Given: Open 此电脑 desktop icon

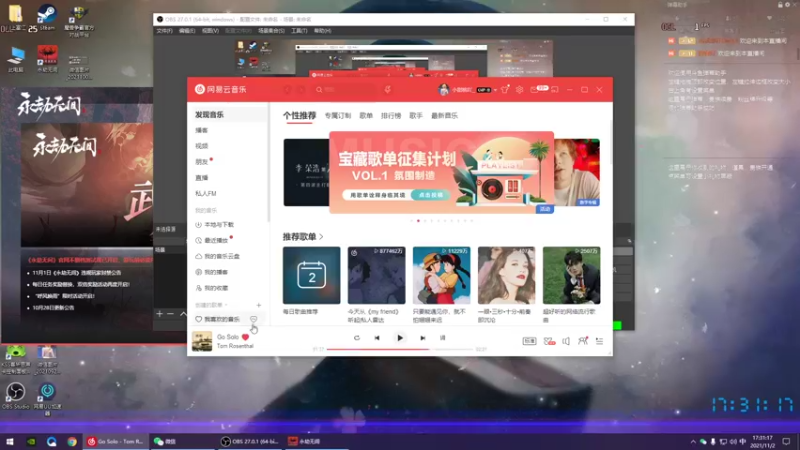Looking at the screenshot, I should click(16, 59).
